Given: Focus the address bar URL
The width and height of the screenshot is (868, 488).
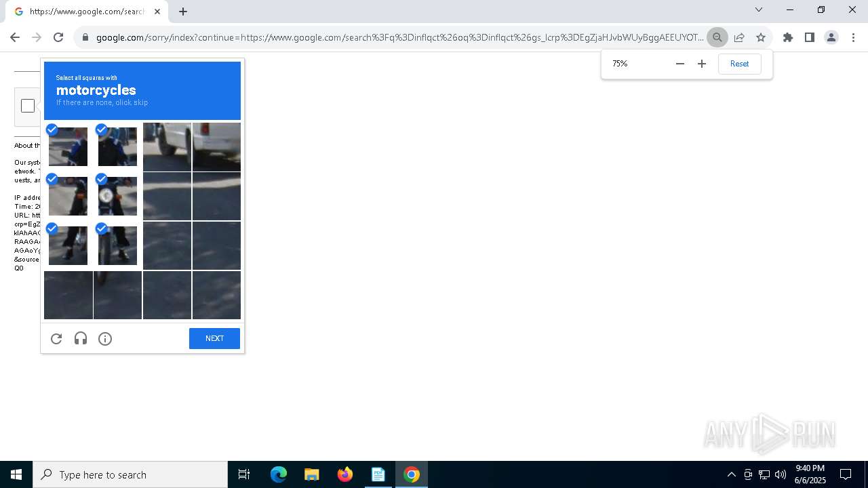Looking at the screenshot, I should 399,37.
